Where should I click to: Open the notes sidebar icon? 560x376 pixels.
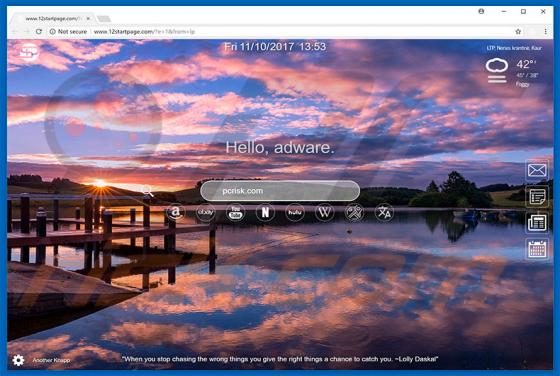click(537, 197)
